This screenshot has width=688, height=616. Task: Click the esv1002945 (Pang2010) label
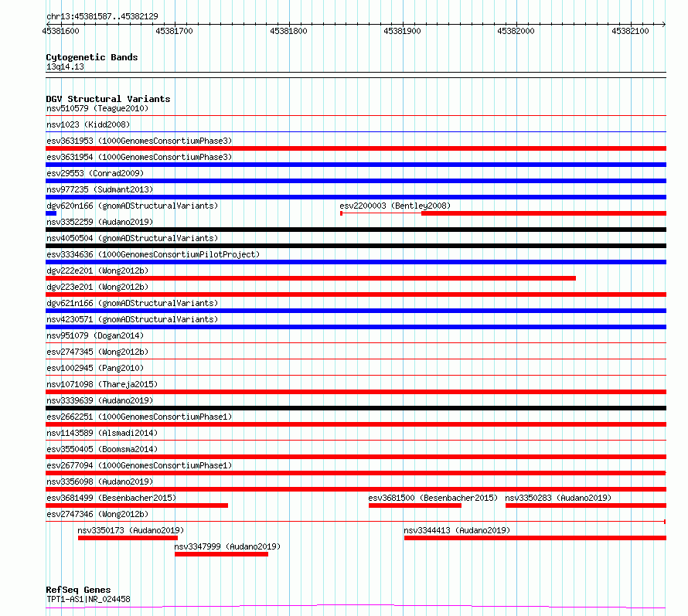point(95,368)
